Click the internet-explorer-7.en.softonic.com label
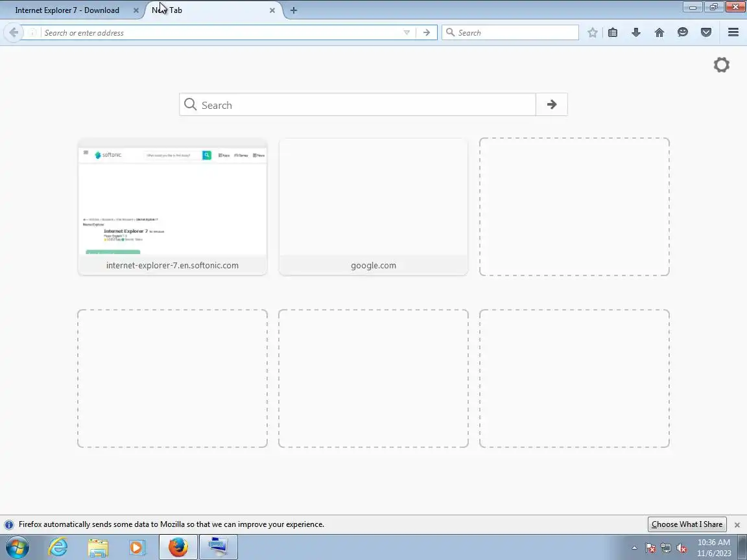This screenshot has width=747, height=560. coord(172,265)
